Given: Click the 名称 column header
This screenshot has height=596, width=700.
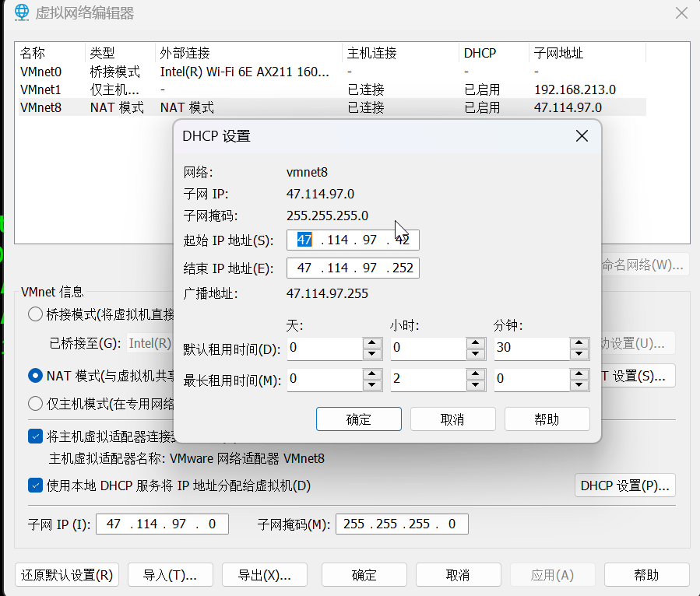Looking at the screenshot, I should coord(50,53).
